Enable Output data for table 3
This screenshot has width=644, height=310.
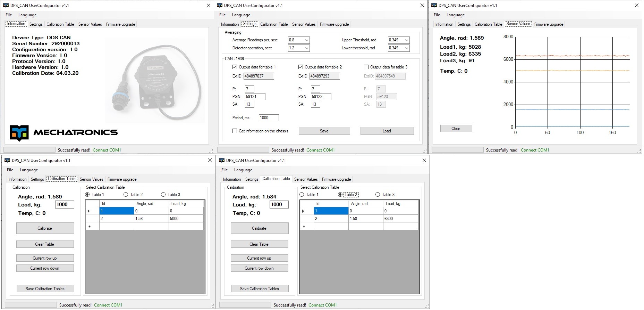tap(366, 67)
